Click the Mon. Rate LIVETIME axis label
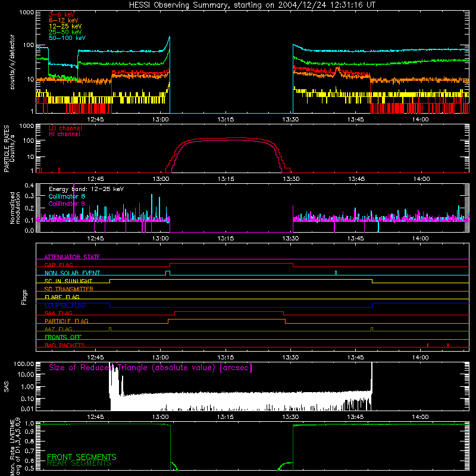The width and height of the screenshot is (476, 476). tap(15, 447)
